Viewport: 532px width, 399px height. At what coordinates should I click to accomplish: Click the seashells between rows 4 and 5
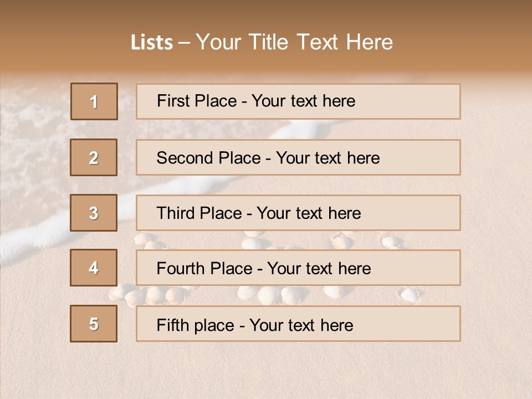click(x=265, y=294)
